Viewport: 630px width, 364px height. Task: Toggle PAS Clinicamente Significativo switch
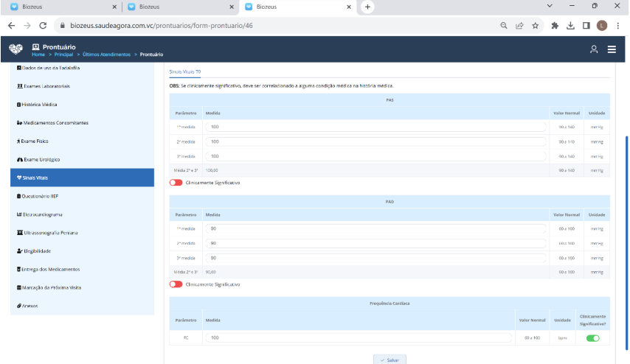click(x=176, y=183)
